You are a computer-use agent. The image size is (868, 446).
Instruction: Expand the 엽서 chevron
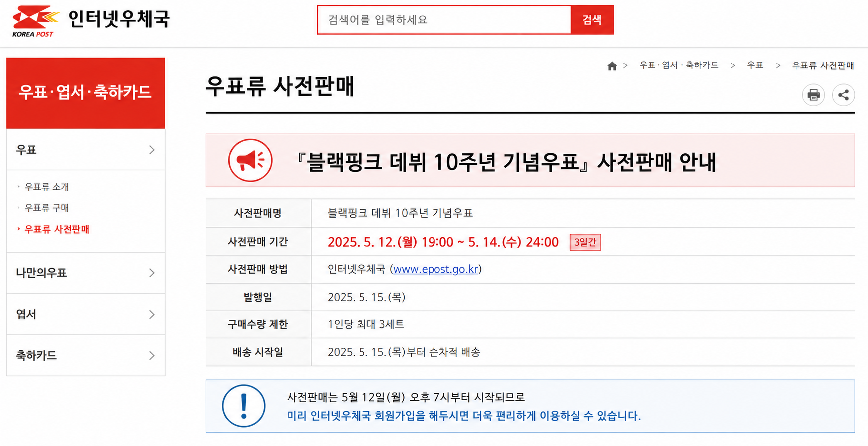(152, 314)
